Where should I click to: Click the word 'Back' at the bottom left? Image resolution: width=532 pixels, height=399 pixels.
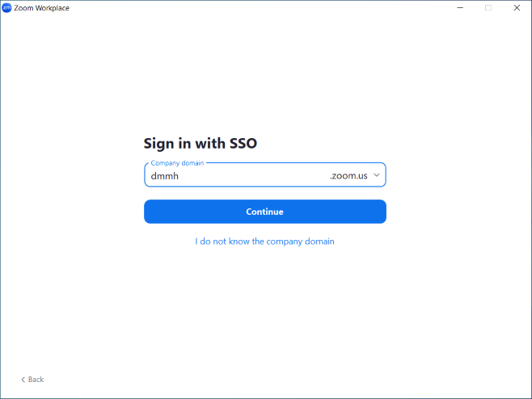click(36, 380)
